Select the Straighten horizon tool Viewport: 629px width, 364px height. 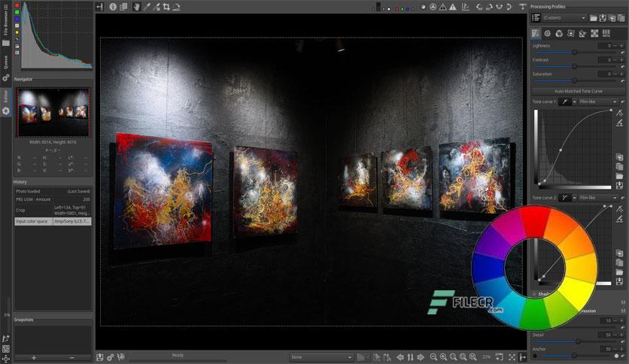pyautogui.click(x=176, y=7)
